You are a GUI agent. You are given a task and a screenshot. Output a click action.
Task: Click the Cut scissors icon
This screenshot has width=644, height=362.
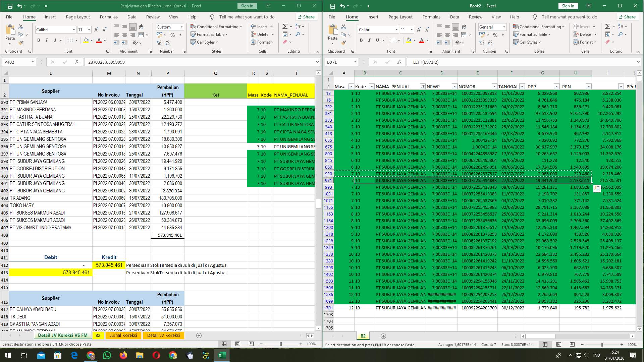[21, 26]
